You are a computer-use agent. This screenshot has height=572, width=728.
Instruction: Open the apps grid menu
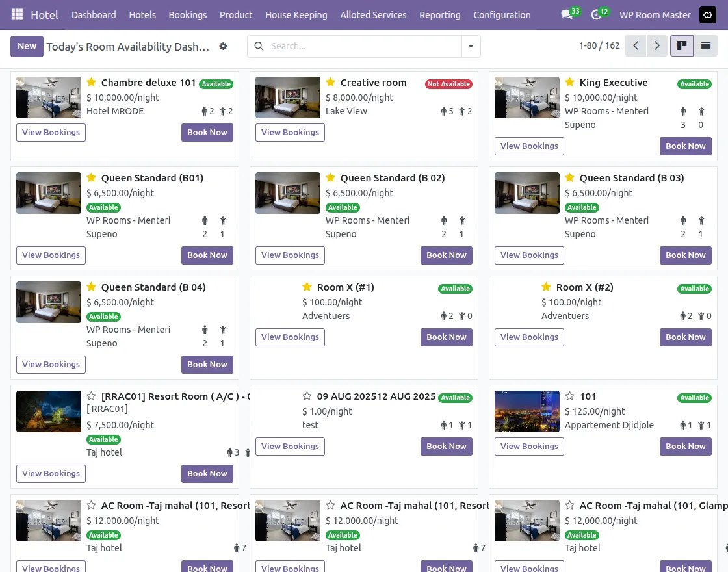pyautogui.click(x=16, y=14)
